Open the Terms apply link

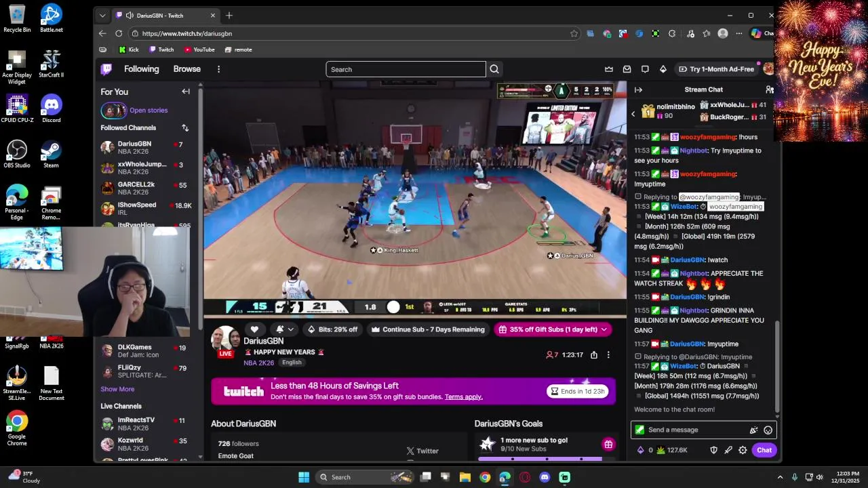(x=464, y=396)
